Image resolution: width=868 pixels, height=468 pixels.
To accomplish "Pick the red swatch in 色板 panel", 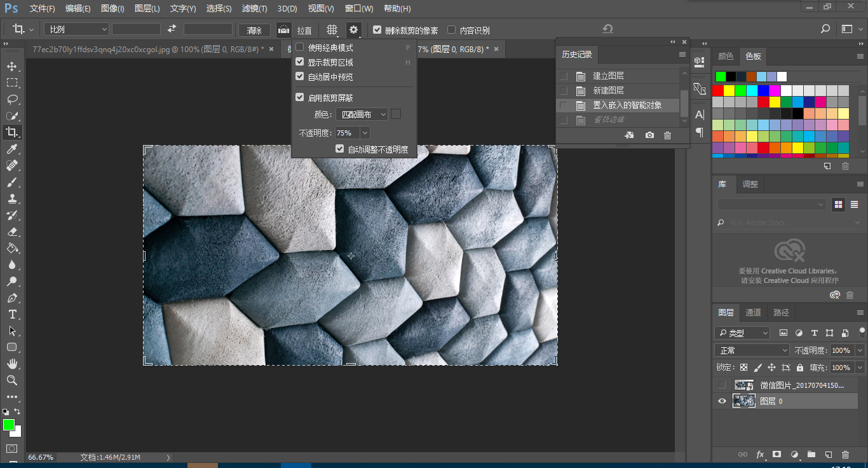I will 717,90.
